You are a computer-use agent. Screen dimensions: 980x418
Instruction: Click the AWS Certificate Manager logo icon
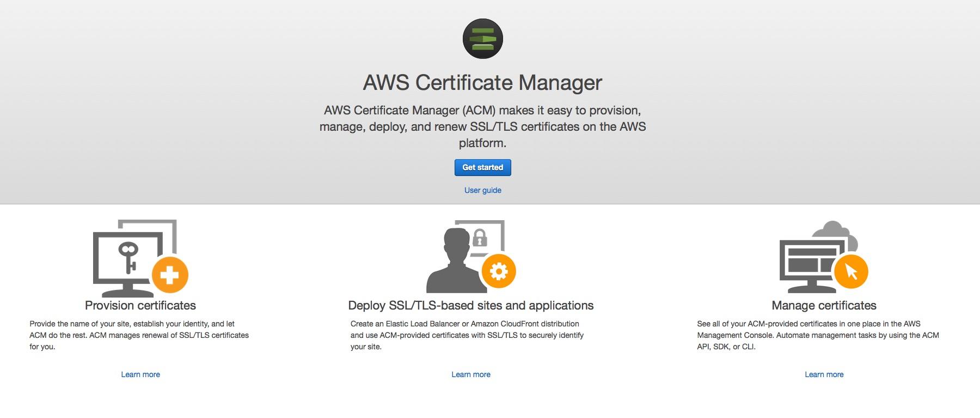point(482,39)
